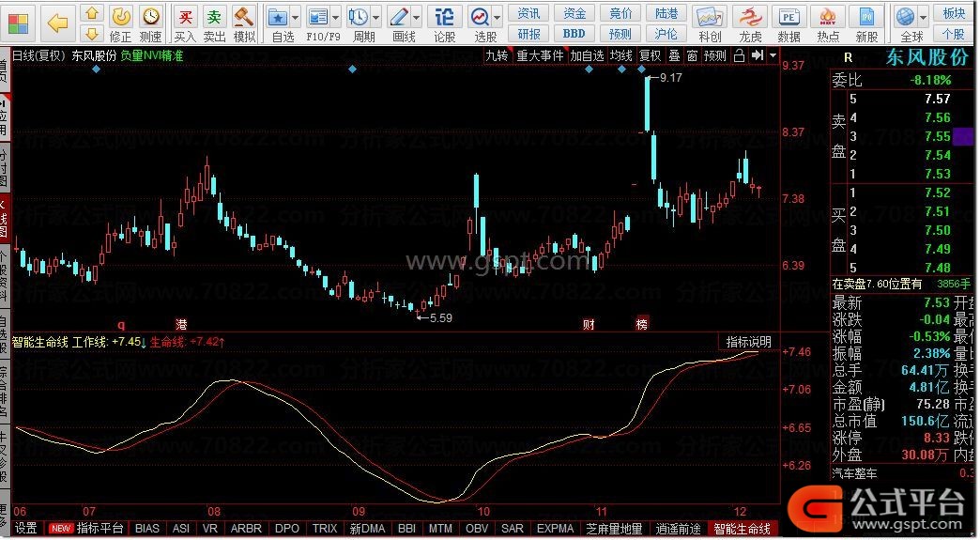
Task: Click the 沪伦 button
Action: click(x=666, y=34)
